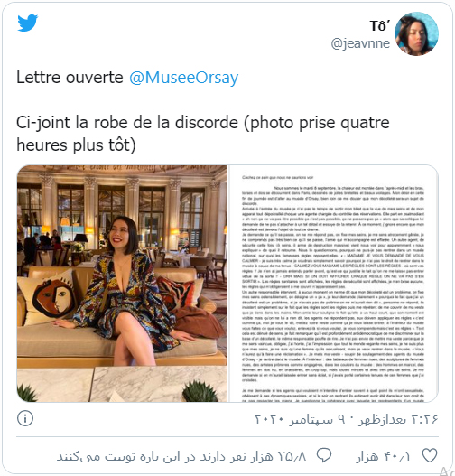Screen dimensions: 455x476
Task: Click the 40.1 thousand likes count
Action: coord(384,456)
